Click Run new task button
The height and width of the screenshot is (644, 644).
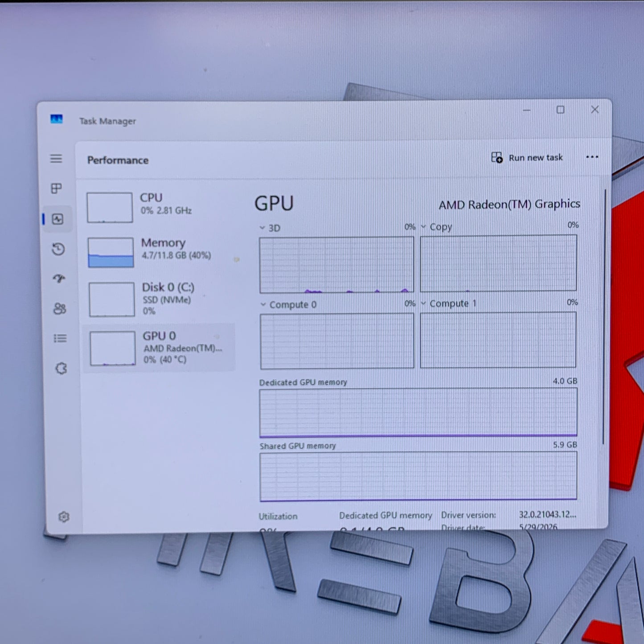point(527,157)
